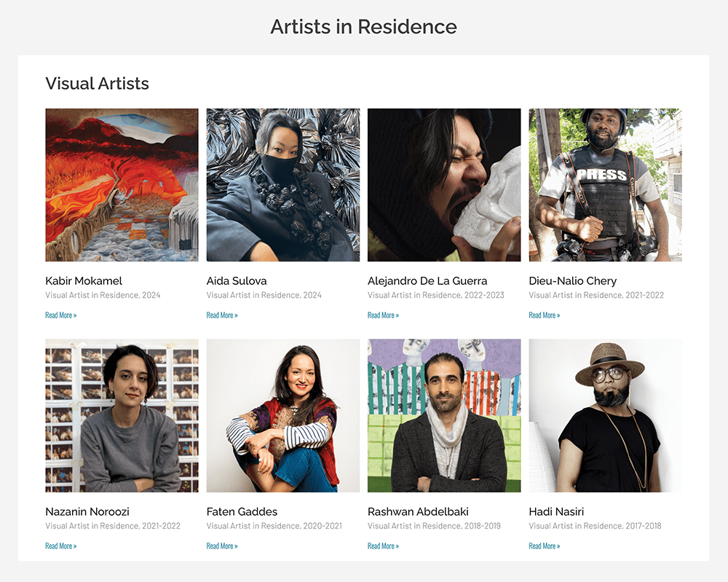Click the Hadi Nasiri name heading
728x582 pixels.
point(556,512)
